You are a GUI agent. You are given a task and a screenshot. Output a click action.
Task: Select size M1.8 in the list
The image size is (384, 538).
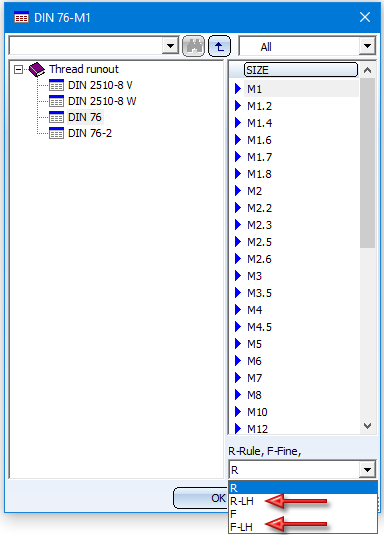pyautogui.click(x=259, y=174)
